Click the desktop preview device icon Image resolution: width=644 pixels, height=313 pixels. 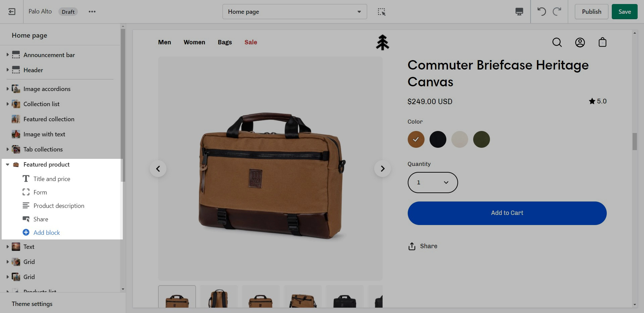pyautogui.click(x=519, y=12)
